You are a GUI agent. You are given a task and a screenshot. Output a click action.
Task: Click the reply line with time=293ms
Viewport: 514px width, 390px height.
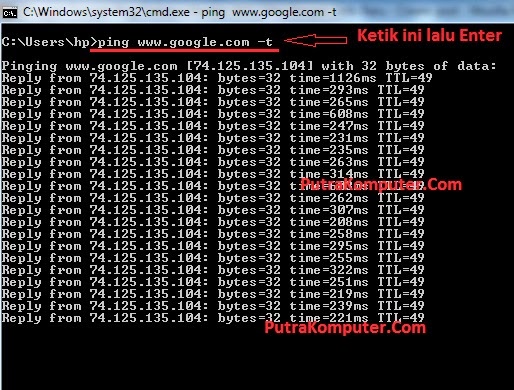213,90
